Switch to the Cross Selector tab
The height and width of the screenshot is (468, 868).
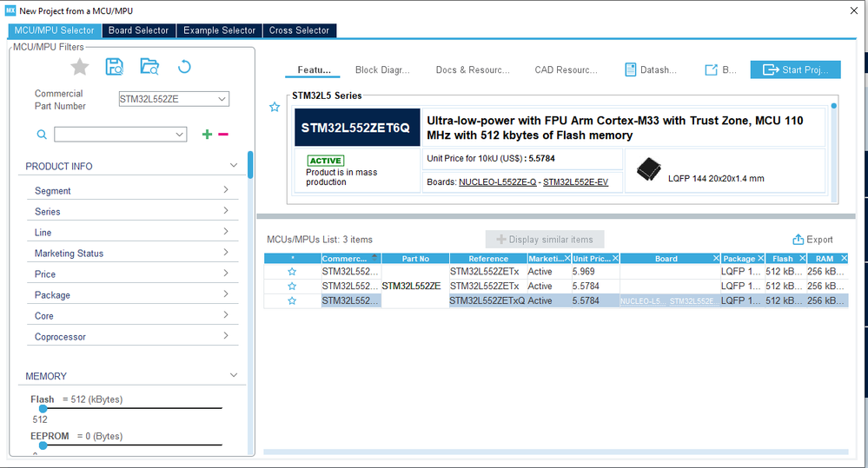point(299,30)
